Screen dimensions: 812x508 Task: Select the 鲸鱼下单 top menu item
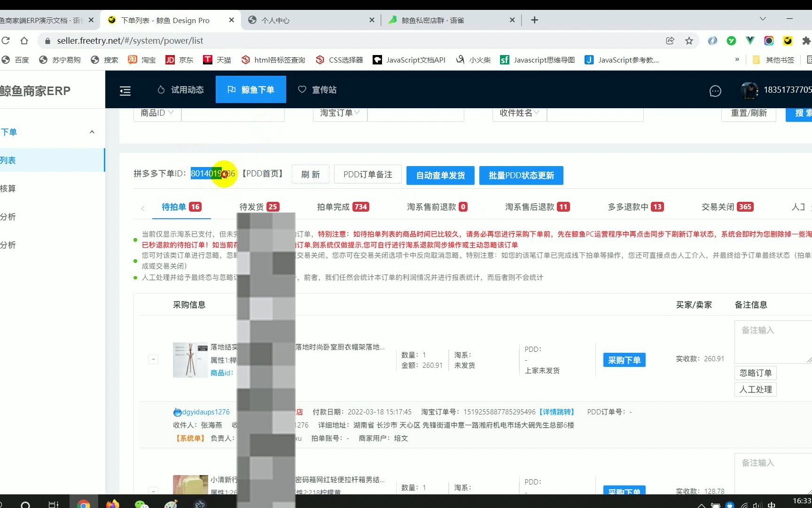click(x=251, y=89)
